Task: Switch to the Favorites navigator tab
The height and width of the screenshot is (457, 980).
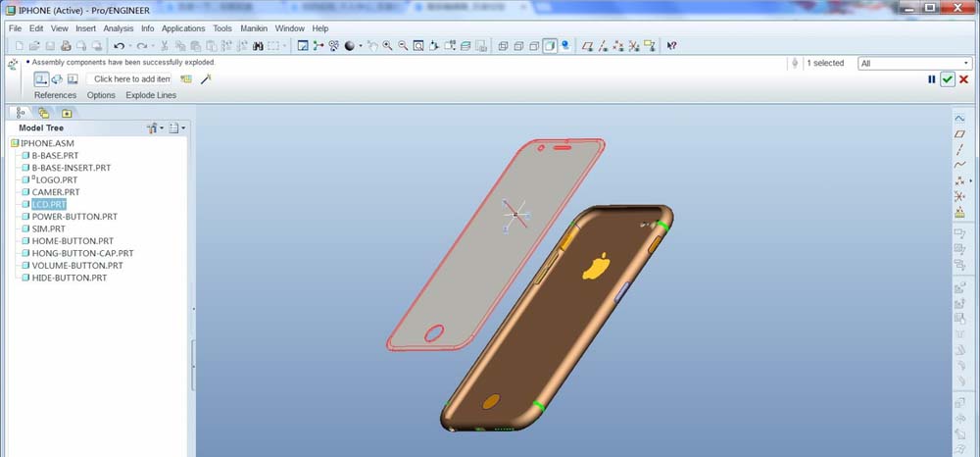Action: click(67, 113)
